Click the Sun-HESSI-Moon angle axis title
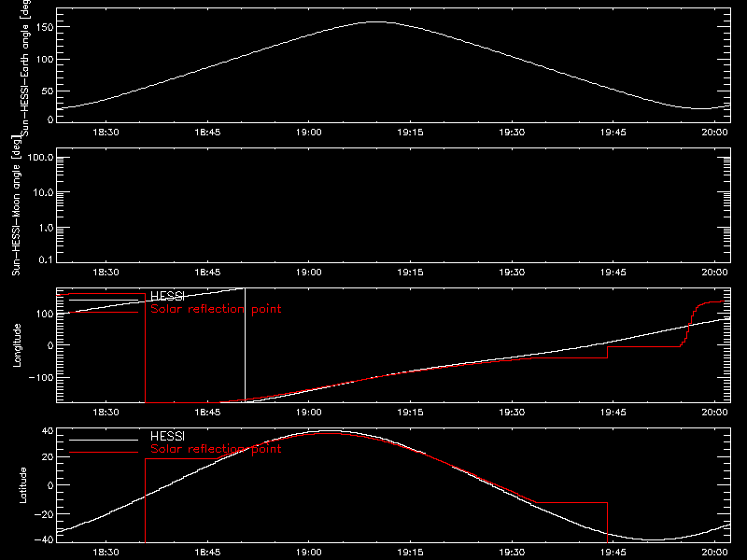 16,205
